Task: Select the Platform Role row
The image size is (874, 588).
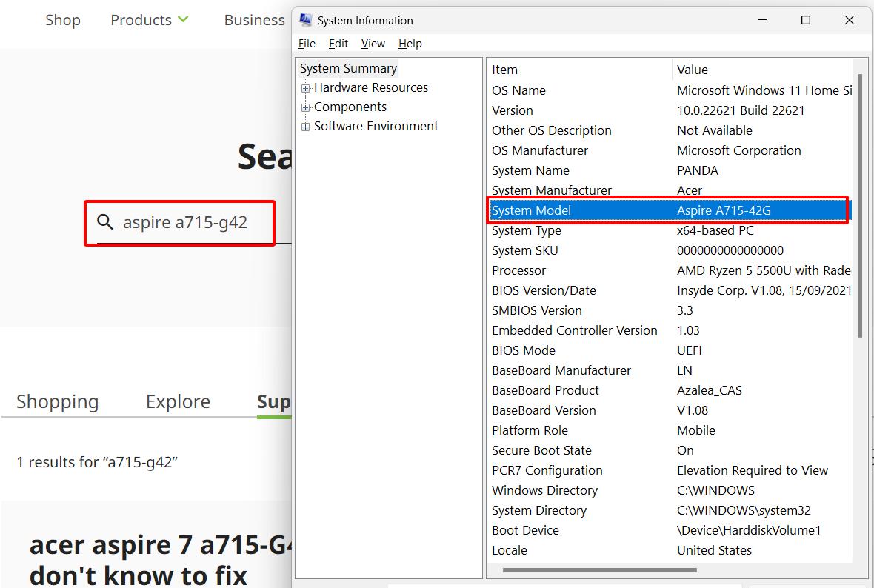Action: tap(670, 430)
